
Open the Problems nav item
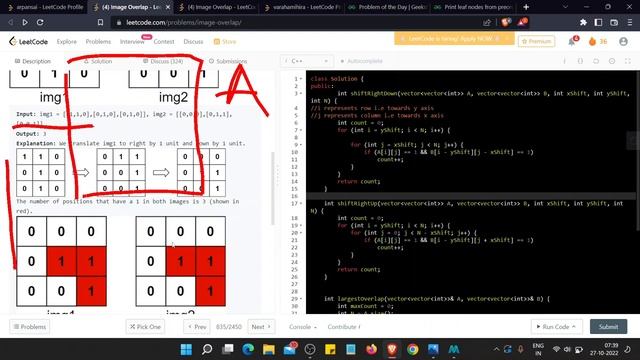98,42
